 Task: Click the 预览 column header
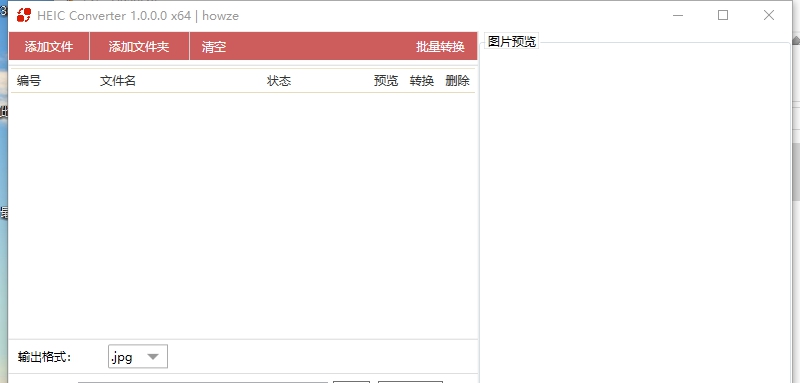(386, 81)
